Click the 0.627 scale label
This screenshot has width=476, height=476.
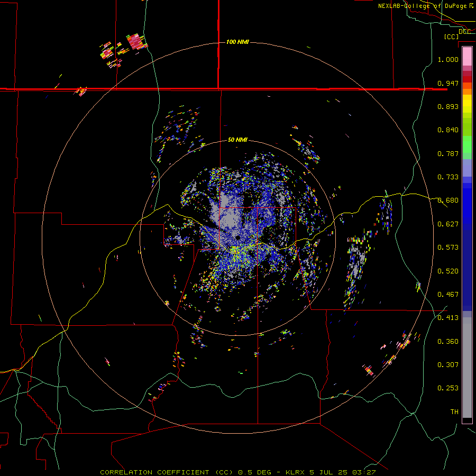click(x=448, y=224)
